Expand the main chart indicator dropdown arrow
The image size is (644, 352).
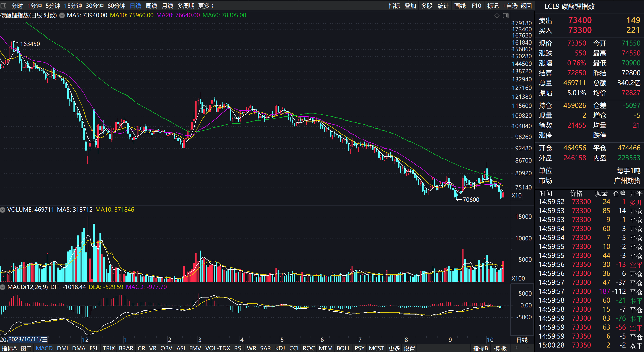62,16
